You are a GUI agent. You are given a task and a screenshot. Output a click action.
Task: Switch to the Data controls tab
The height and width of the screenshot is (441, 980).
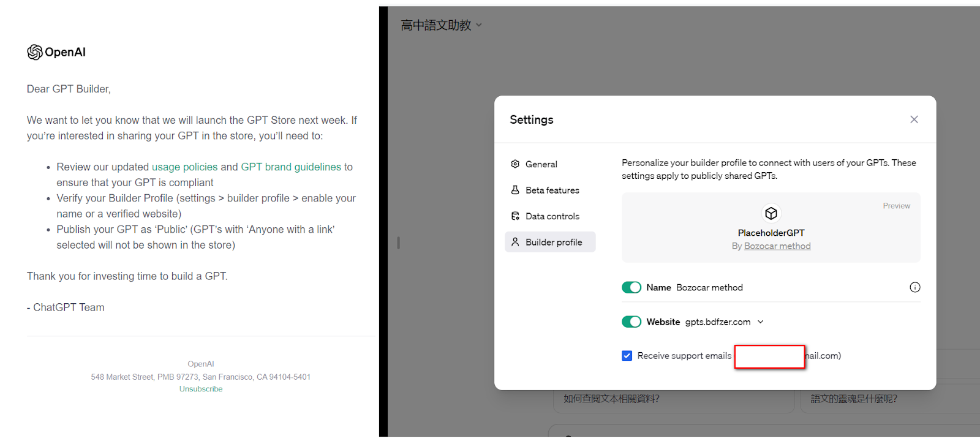point(552,216)
